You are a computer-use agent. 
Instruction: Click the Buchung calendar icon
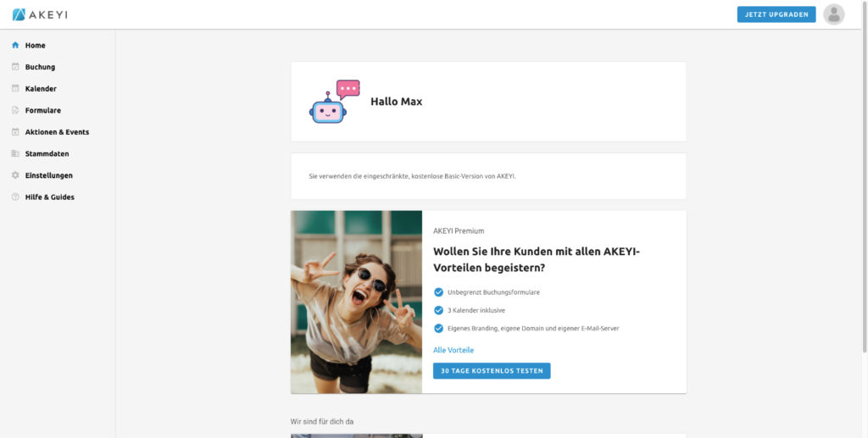(x=15, y=67)
